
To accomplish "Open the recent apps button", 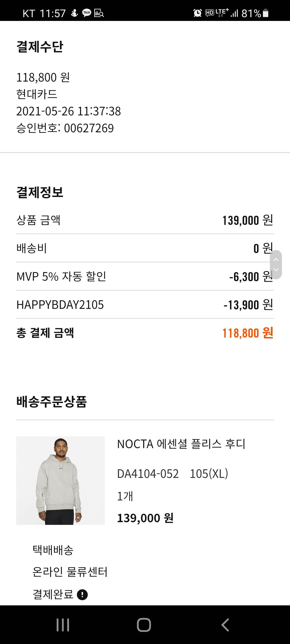I will (x=63, y=625).
